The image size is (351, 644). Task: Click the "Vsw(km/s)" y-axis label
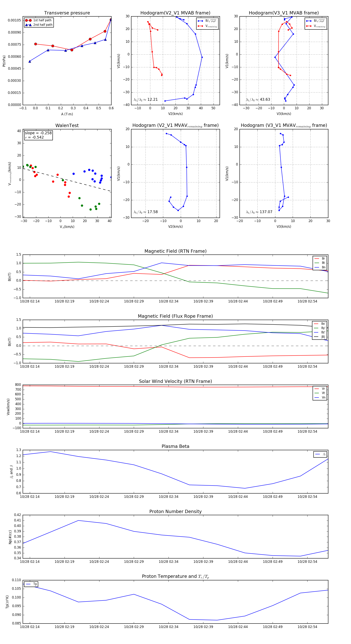tap(8, 407)
